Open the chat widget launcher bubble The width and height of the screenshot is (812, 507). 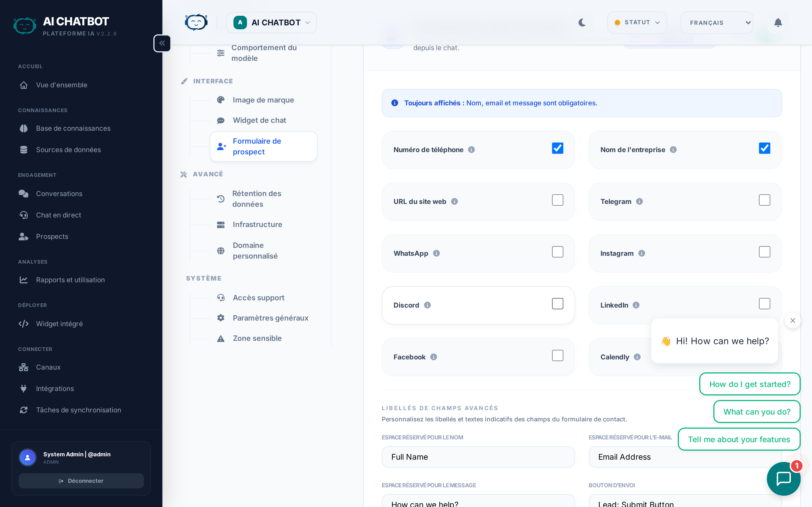[784, 479]
